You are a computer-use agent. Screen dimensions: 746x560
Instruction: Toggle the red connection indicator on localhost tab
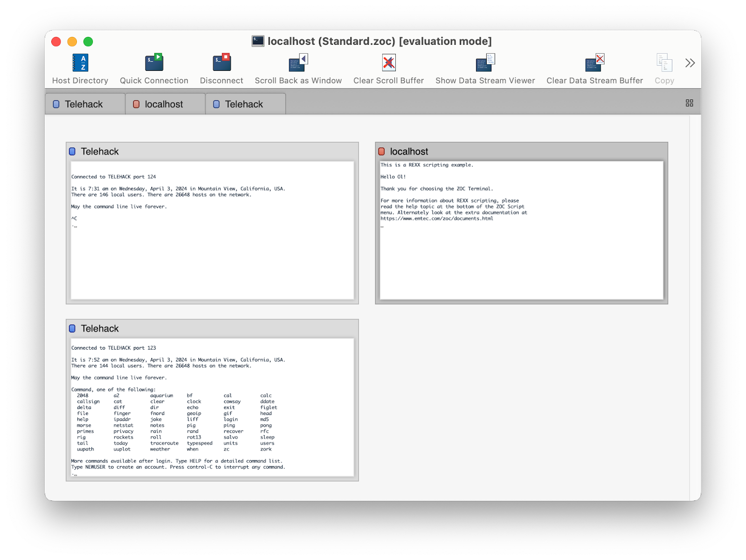click(x=136, y=104)
